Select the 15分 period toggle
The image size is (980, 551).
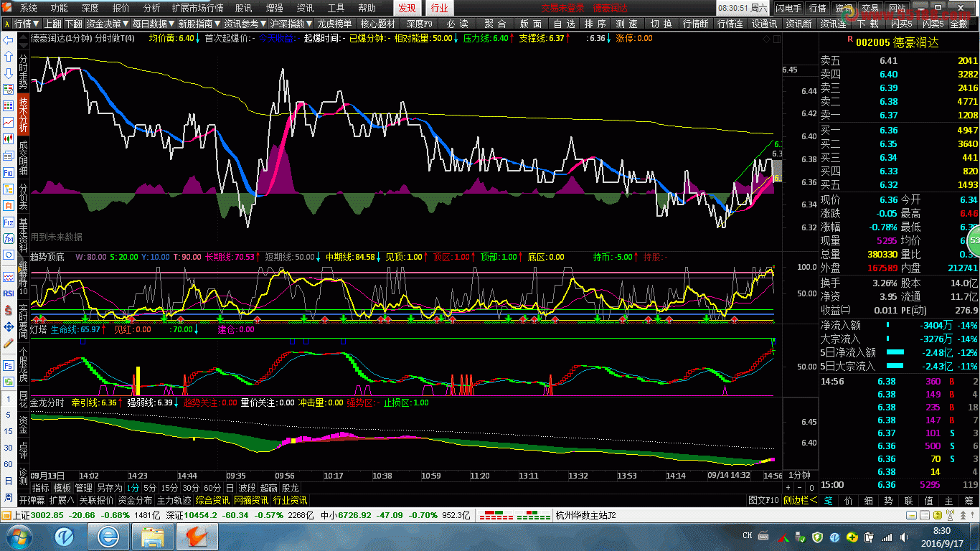(169, 488)
